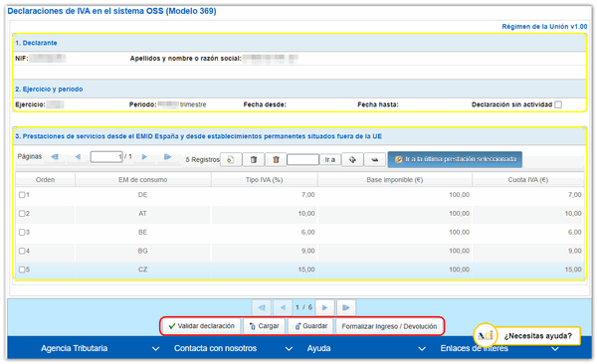Go to first page of the records table
Image resolution: width=597 pixels, height=364 pixels.
(55, 156)
